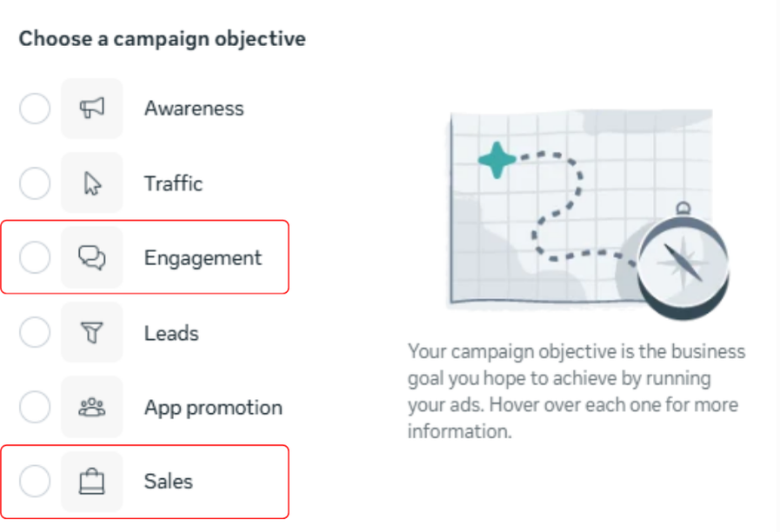Click the Engagement chat bubbles icon
The width and height of the screenshot is (780, 532).
92,258
